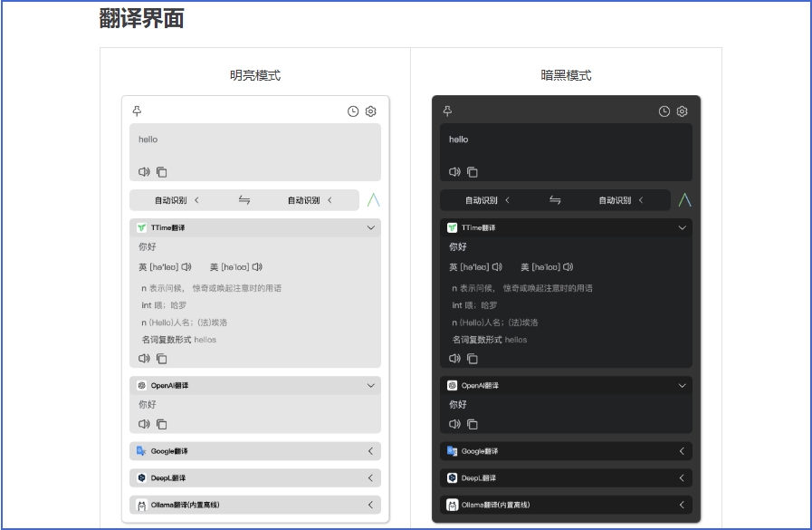Screen dimensions: 812x530
Task: Copy 'hello' input text in light mode
Action: 161,172
